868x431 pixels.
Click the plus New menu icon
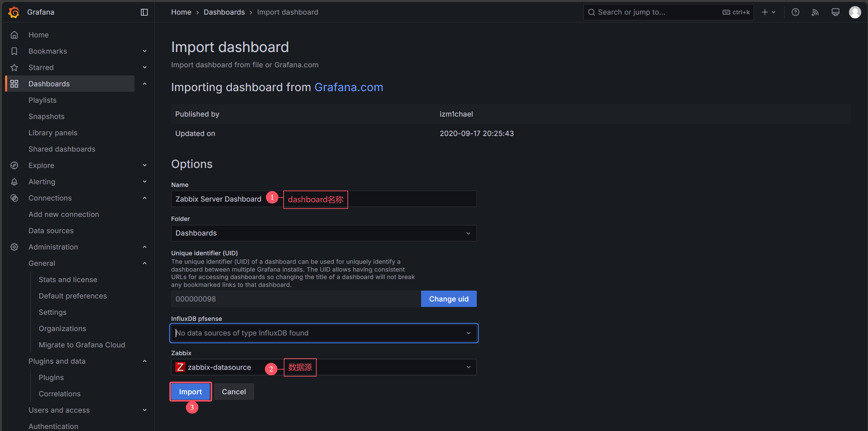click(x=768, y=12)
